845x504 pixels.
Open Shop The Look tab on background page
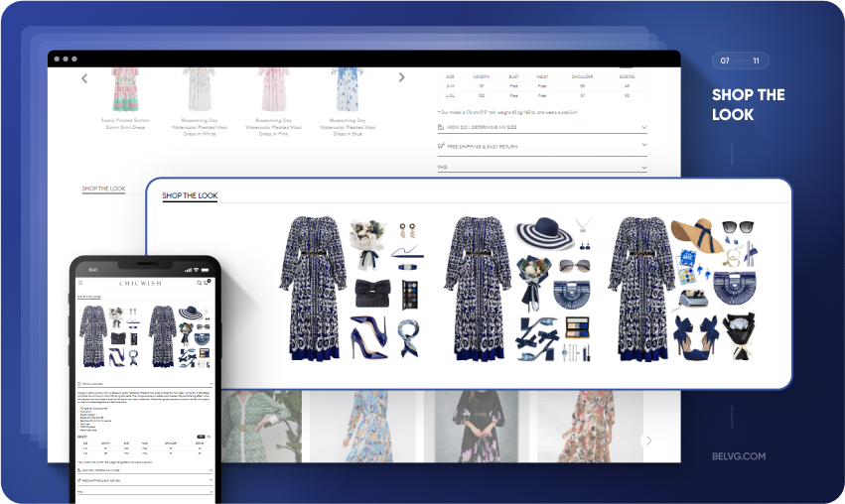point(103,189)
